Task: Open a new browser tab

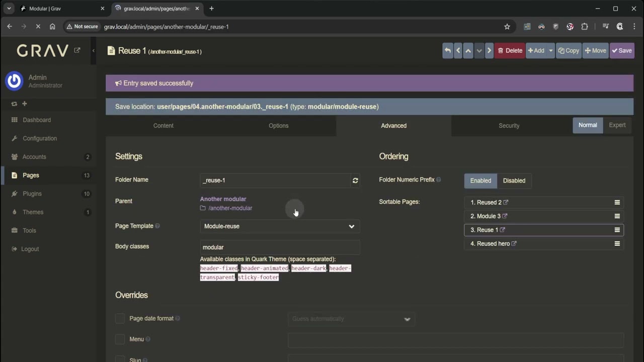Action: point(211,9)
